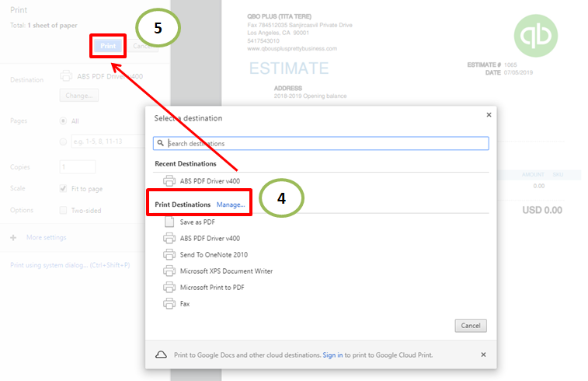Click the ESTIMATE heading in preview
The image size is (588, 381).
coord(289,68)
